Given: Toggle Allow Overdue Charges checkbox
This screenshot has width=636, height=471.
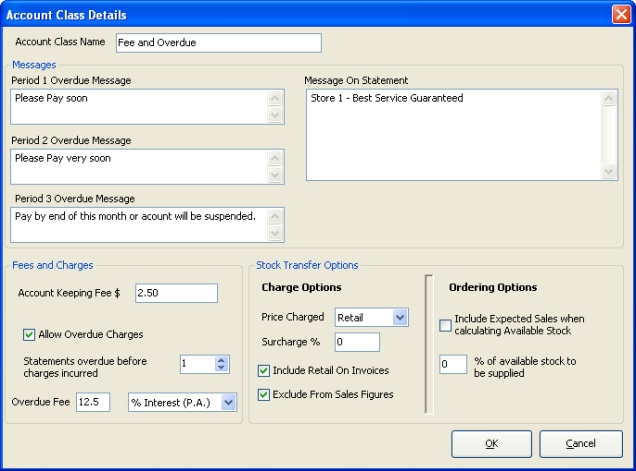Looking at the screenshot, I should tap(29, 334).
